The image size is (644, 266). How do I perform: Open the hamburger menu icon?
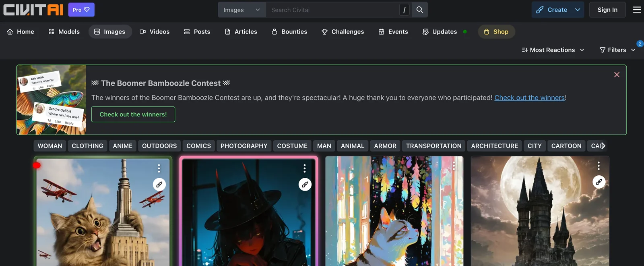click(637, 10)
